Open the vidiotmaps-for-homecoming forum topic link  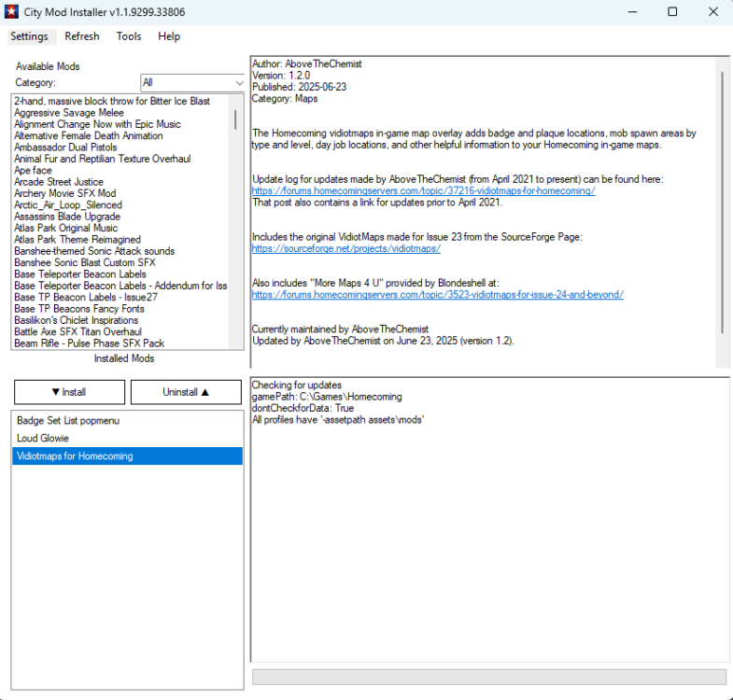423,190
